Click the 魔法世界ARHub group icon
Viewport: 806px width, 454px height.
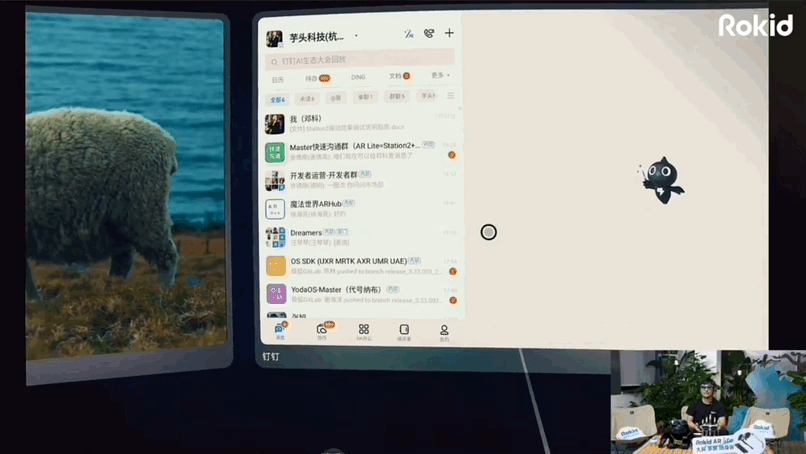pyautogui.click(x=275, y=209)
